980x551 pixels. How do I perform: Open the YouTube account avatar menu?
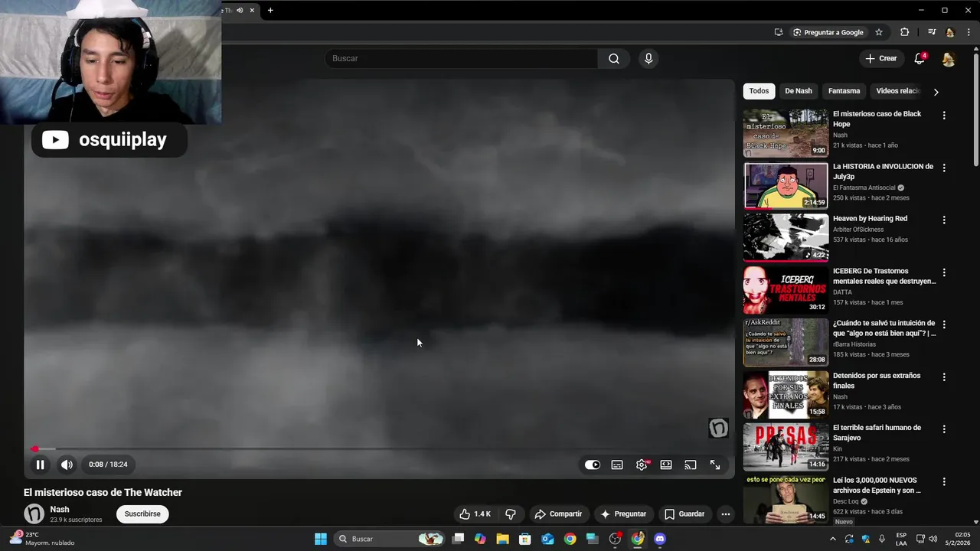tap(948, 59)
